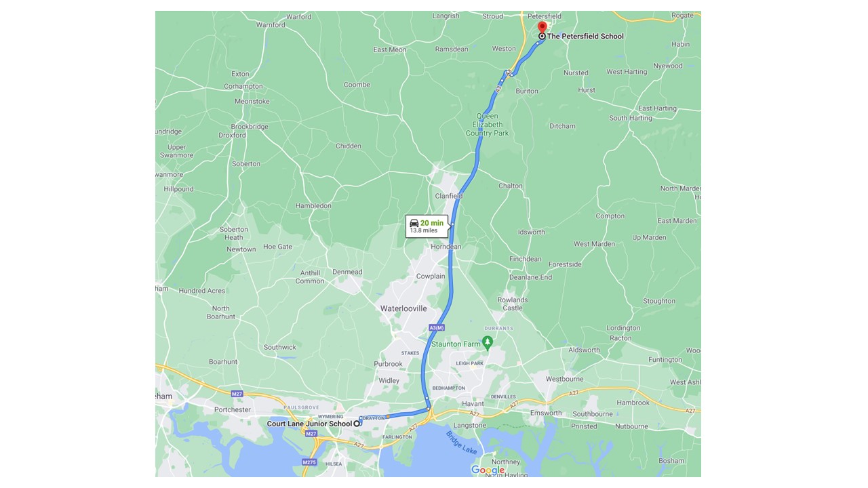Click the Rowlands Castle label

click(x=513, y=304)
